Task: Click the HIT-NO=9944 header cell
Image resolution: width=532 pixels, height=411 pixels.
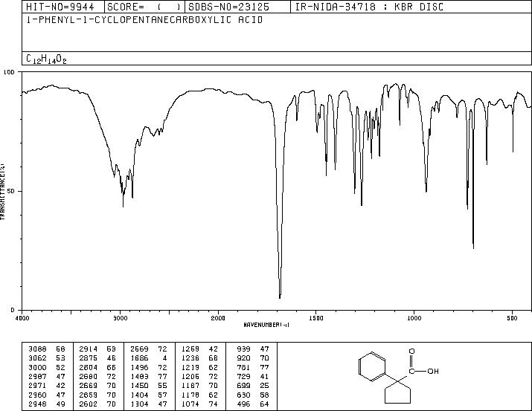Action: pyautogui.click(x=63, y=7)
